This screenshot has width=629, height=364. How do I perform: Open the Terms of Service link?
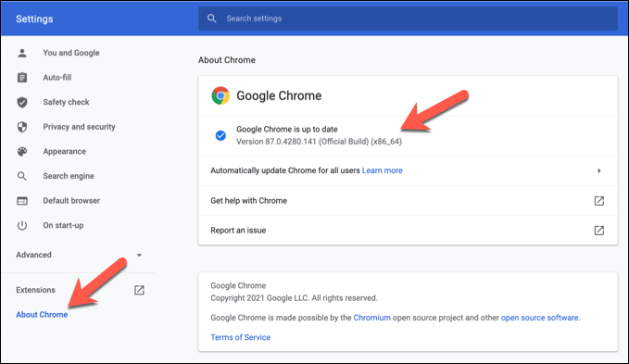click(x=240, y=337)
